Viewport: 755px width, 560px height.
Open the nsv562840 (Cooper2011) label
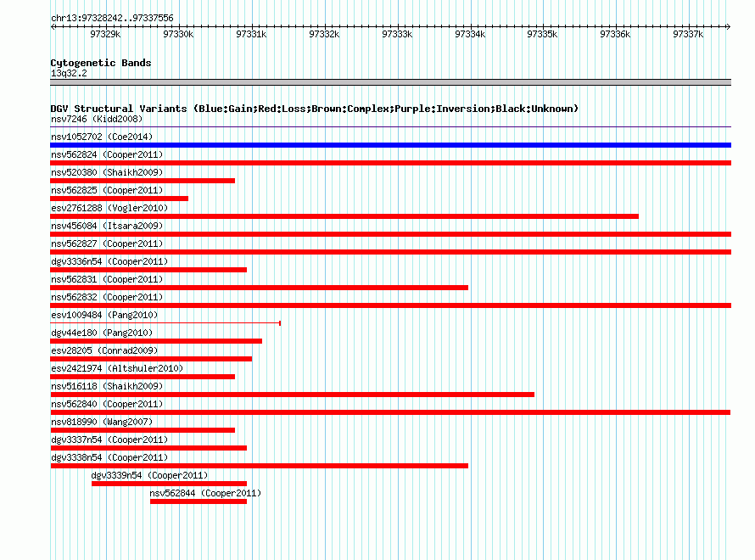pos(107,404)
